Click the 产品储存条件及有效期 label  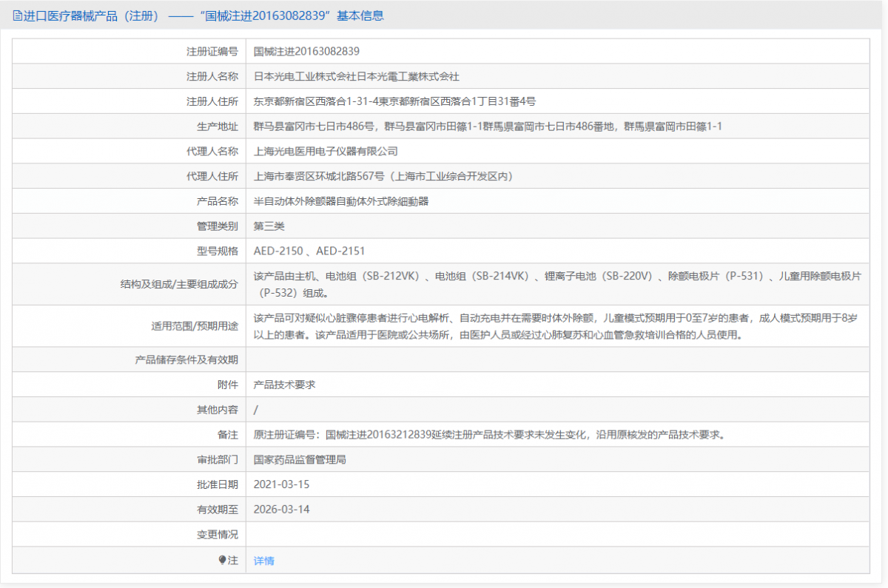click(186, 359)
